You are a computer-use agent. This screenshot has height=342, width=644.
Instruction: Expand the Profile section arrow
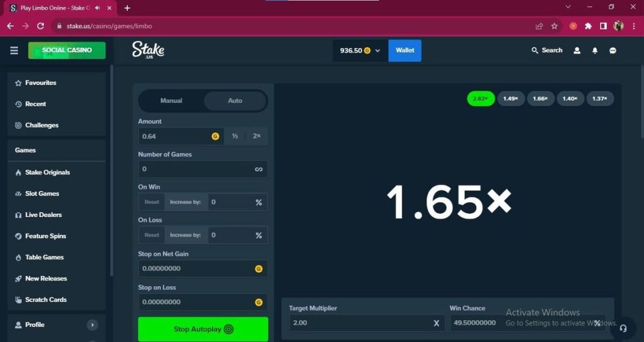(92, 325)
